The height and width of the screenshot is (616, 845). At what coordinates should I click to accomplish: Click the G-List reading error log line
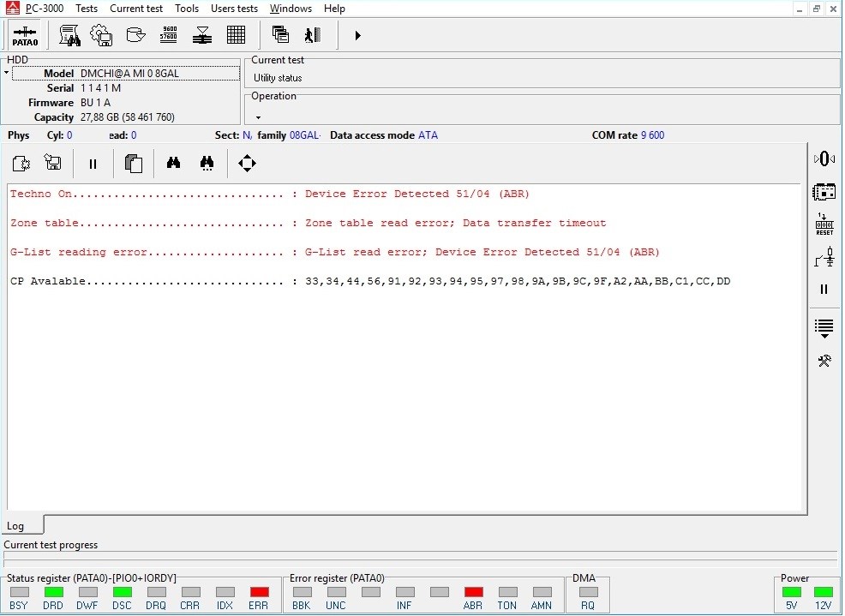click(x=335, y=252)
